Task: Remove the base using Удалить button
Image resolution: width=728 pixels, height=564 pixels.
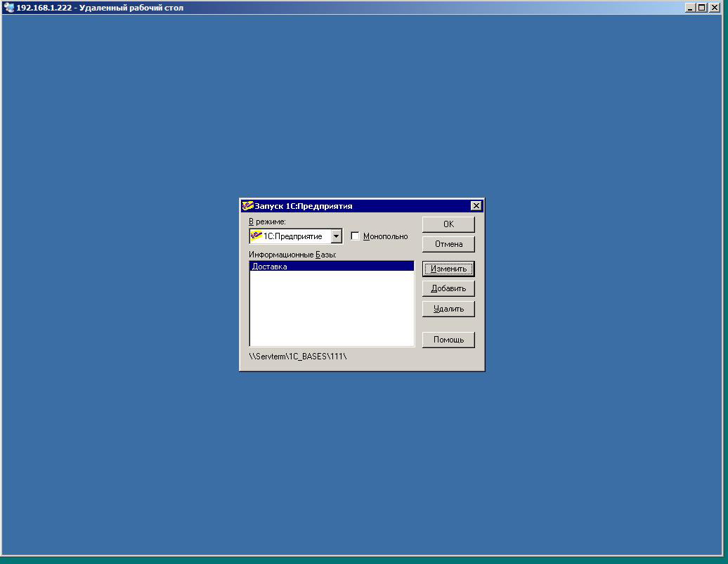Action: (448, 309)
